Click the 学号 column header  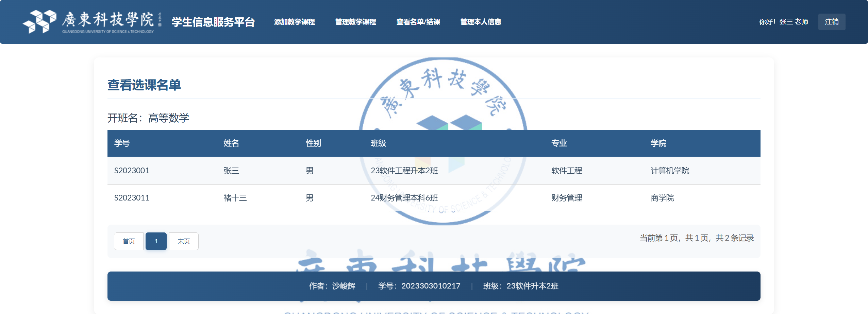(x=122, y=143)
